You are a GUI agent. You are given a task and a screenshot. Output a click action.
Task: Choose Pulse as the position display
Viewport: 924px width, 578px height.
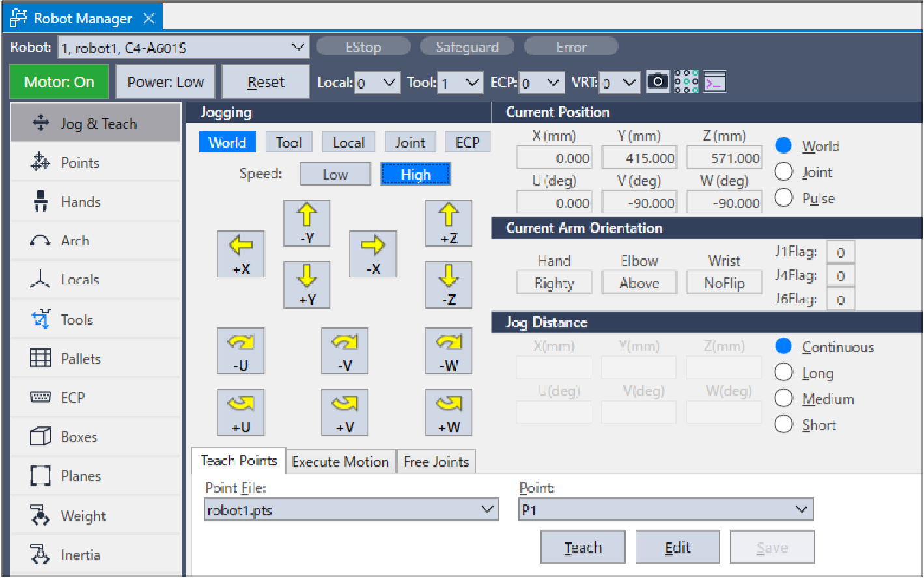[784, 198]
